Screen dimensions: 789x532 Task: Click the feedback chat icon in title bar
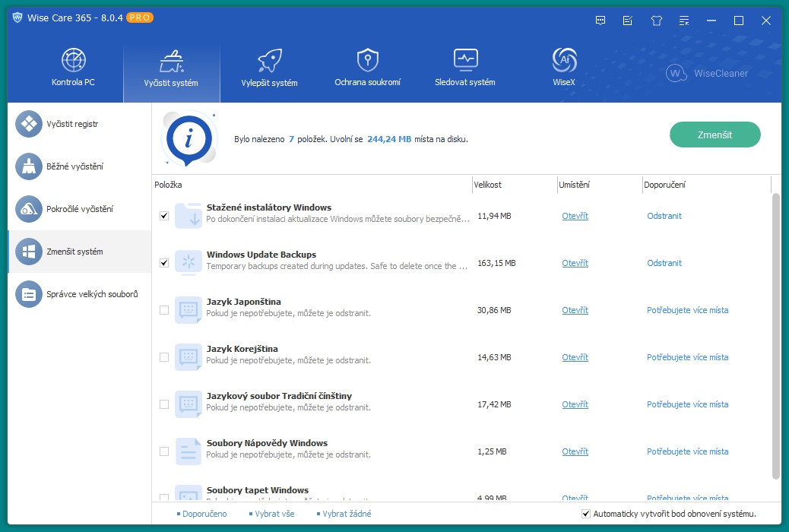pyautogui.click(x=600, y=21)
